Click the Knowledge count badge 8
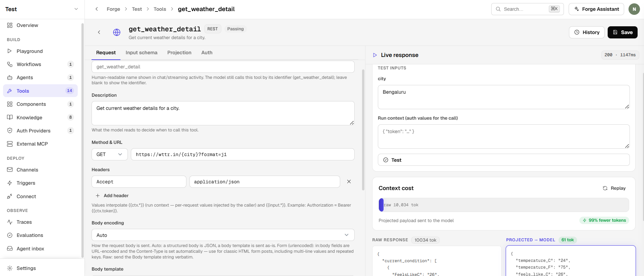 point(70,117)
